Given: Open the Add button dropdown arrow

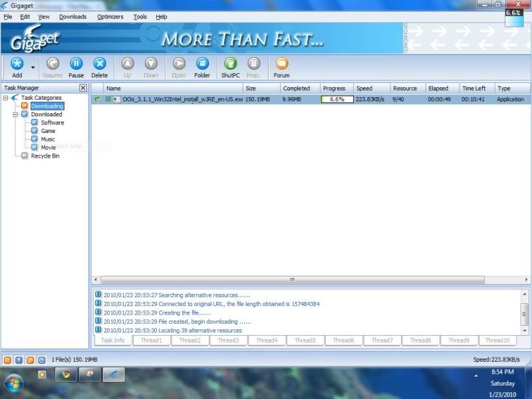Looking at the screenshot, I should [33, 67].
